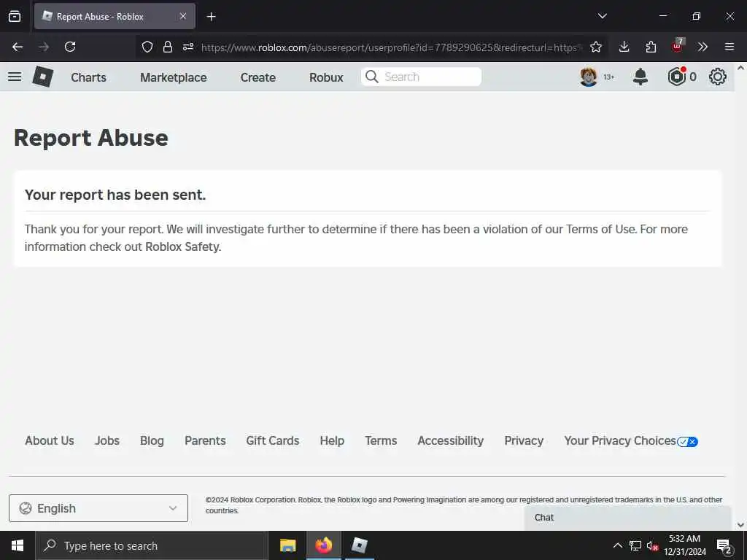The height and width of the screenshot is (560, 747).
Task: Open Gift Cards footer link
Action: 273,441
